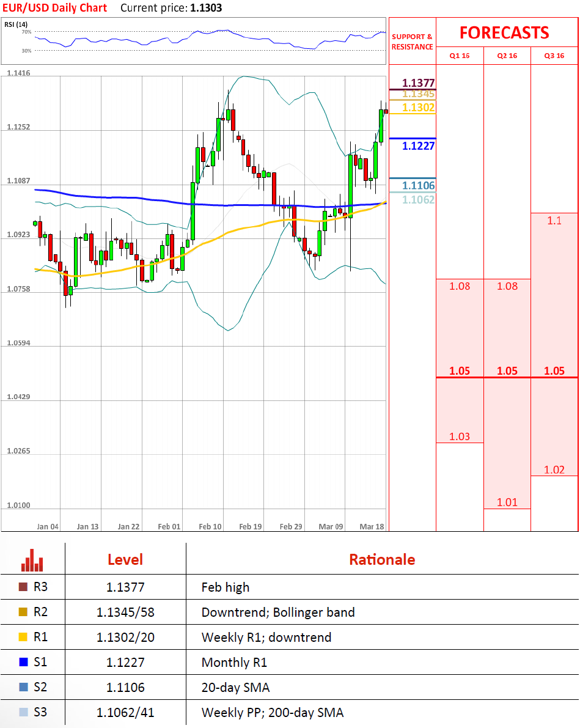Click the R1 row label

tap(40, 637)
